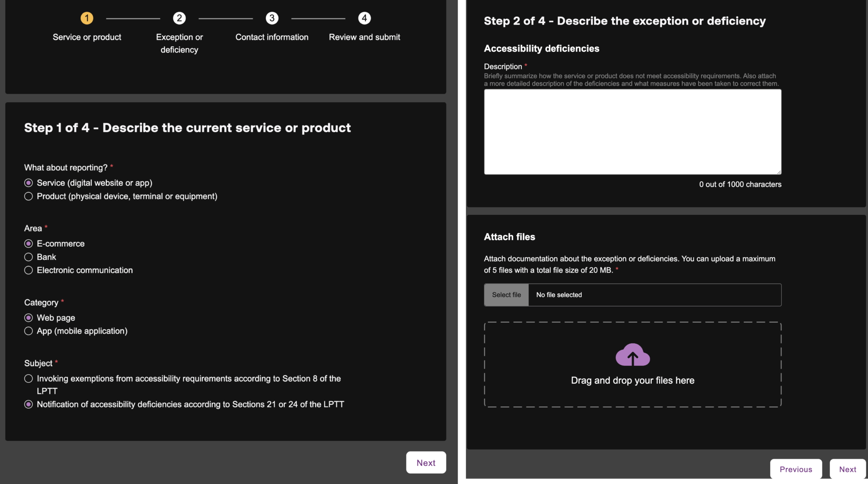Select Product (physical device) radio option
This screenshot has height=484, width=868.
pyautogui.click(x=28, y=196)
